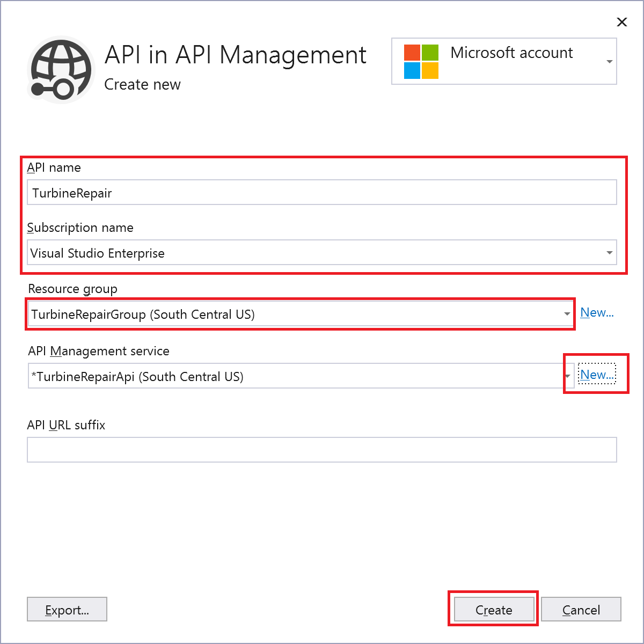644x644 pixels.
Task: Click the Microsoft account label
Action: point(511,53)
